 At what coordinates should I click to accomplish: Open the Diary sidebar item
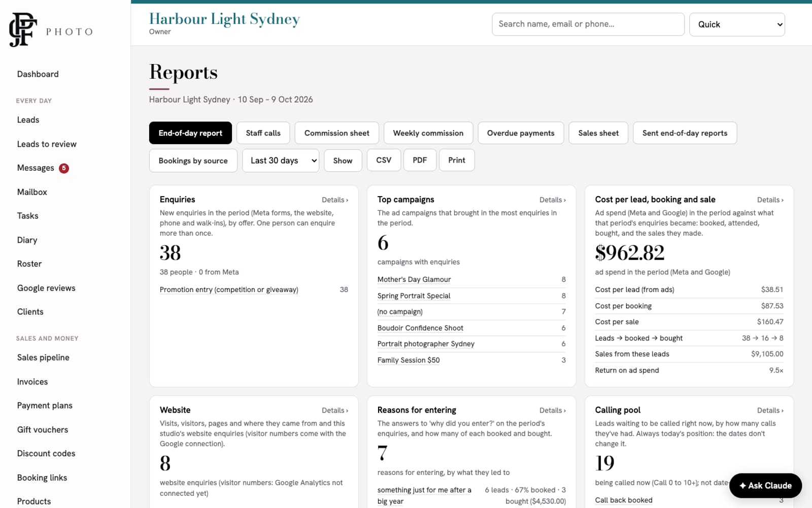pos(27,240)
